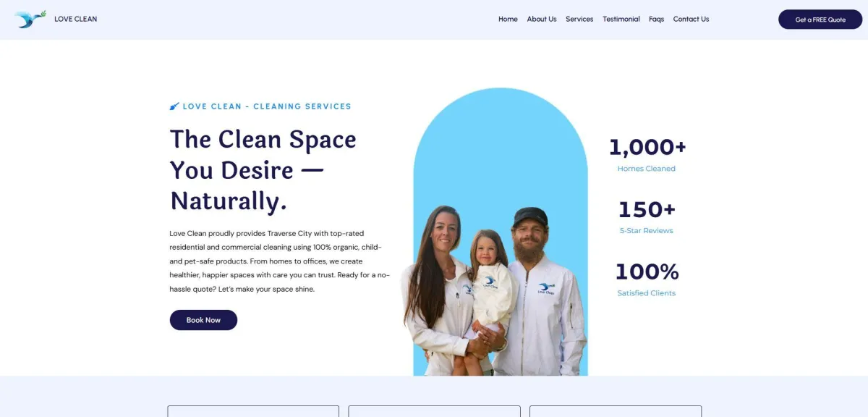Select Testimonial in the navigation bar
The height and width of the screenshot is (417, 868).
(621, 20)
